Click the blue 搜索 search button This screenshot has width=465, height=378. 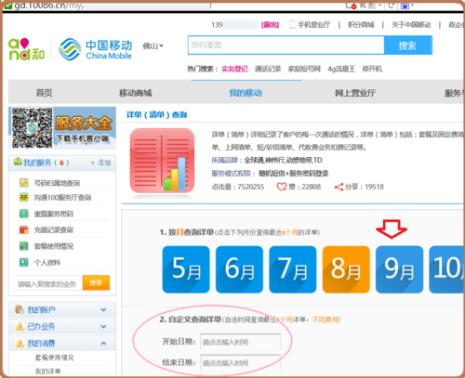[x=408, y=45]
